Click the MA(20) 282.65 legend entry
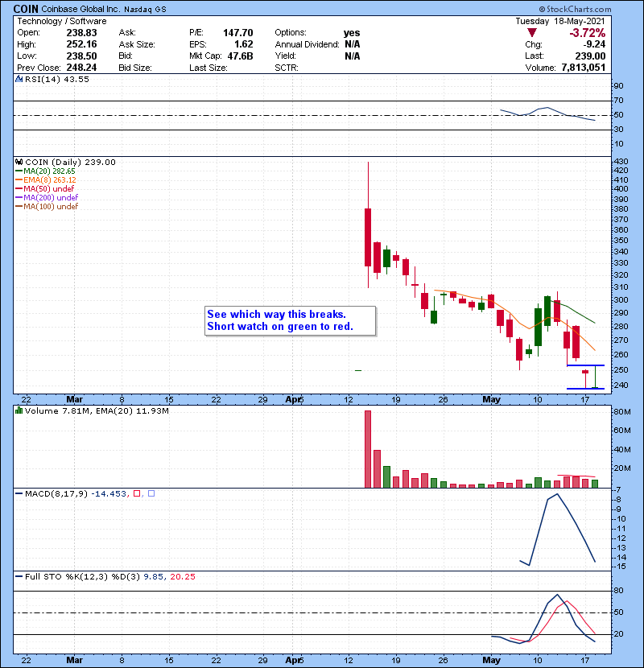 pyautogui.click(x=49, y=171)
